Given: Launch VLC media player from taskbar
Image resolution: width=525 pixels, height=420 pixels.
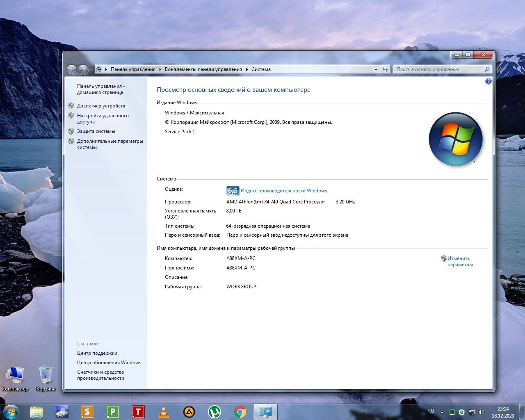Looking at the screenshot, I should (164, 412).
